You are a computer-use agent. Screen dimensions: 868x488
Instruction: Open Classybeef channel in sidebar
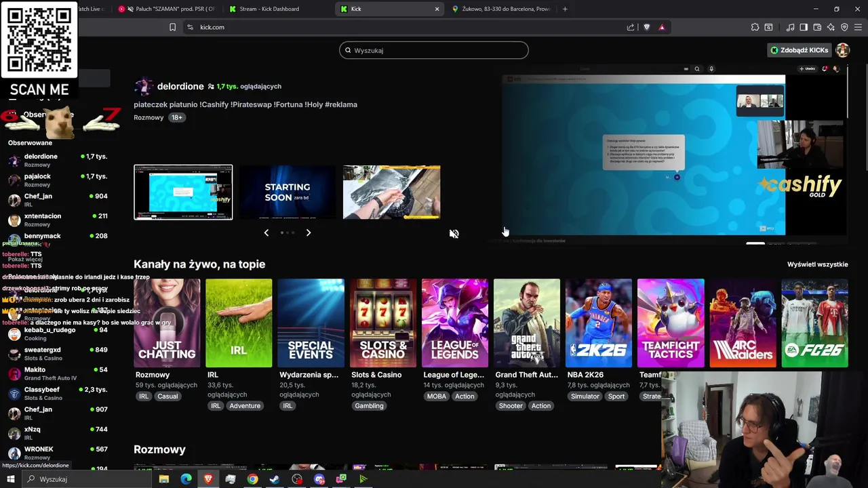pos(58,393)
